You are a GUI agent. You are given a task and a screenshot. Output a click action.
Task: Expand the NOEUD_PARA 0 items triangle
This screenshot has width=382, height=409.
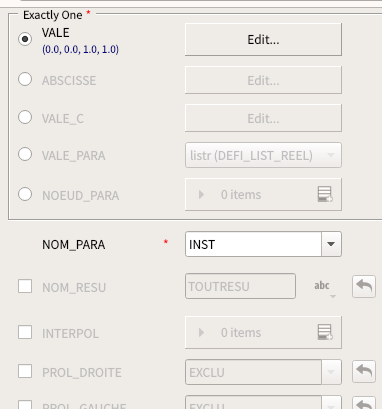click(x=201, y=195)
